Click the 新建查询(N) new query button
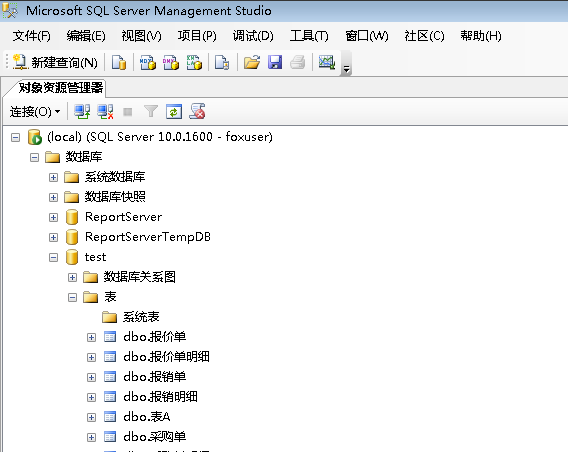568x452 pixels. (x=55, y=62)
